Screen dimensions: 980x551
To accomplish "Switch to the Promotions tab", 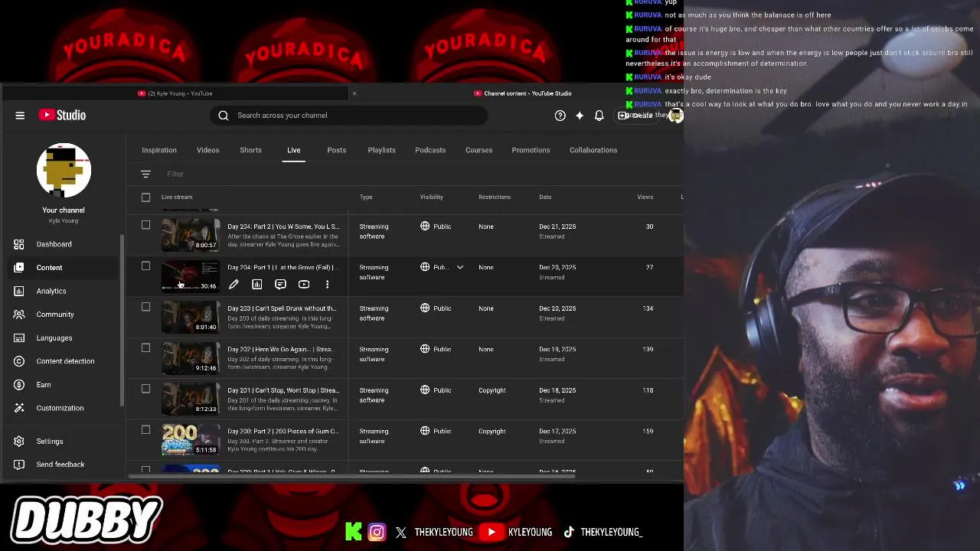I will coord(531,150).
